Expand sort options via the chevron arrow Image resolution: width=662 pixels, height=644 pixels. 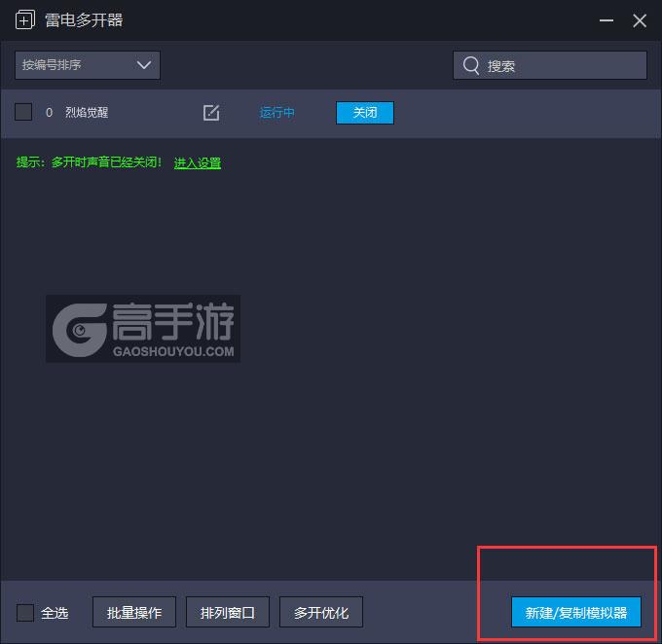144,65
